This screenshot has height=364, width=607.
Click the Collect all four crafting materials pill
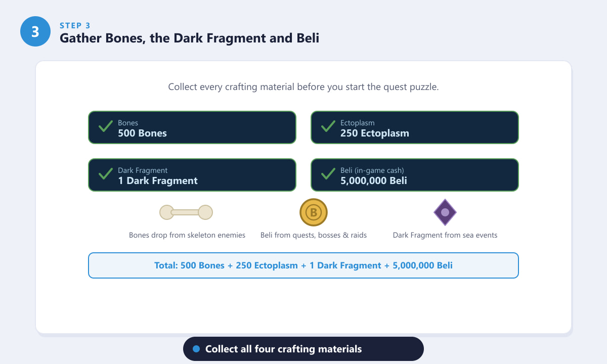pyautogui.click(x=303, y=349)
